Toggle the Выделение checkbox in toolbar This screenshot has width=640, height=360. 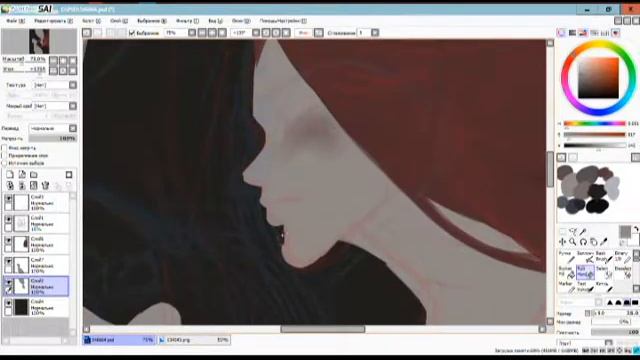pos(132,33)
